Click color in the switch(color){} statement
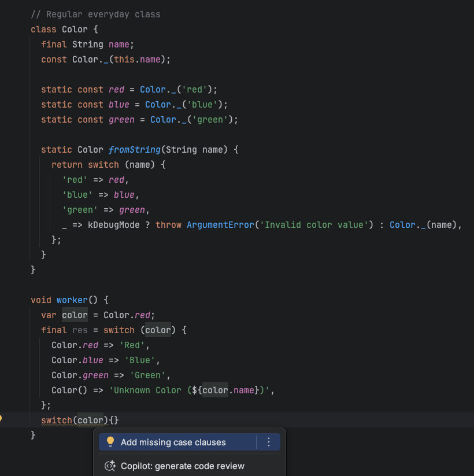Viewport: 474px width, 476px height. (90, 420)
